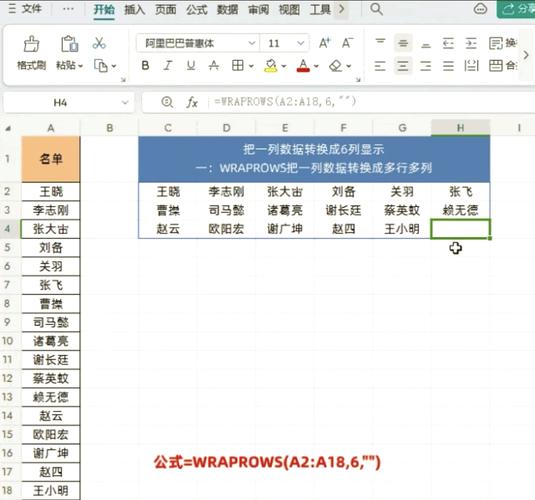Screen dimensions: 535x500
Task: Click into the formula bar text
Action: point(285,101)
